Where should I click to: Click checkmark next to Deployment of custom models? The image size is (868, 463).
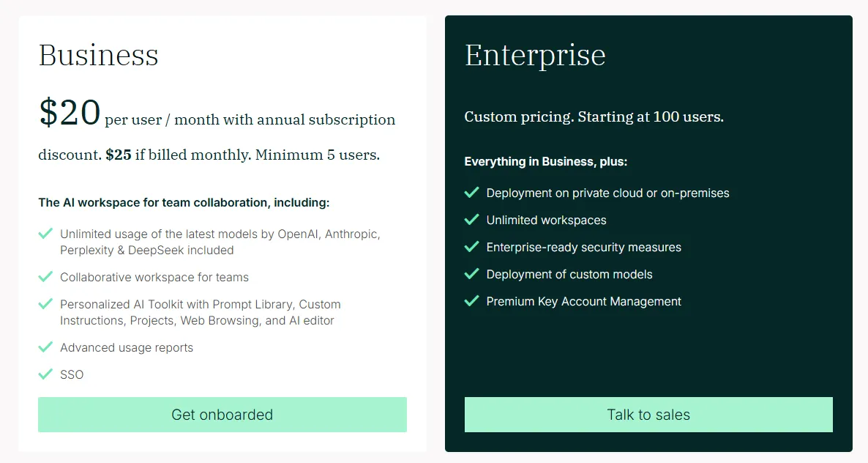click(471, 273)
